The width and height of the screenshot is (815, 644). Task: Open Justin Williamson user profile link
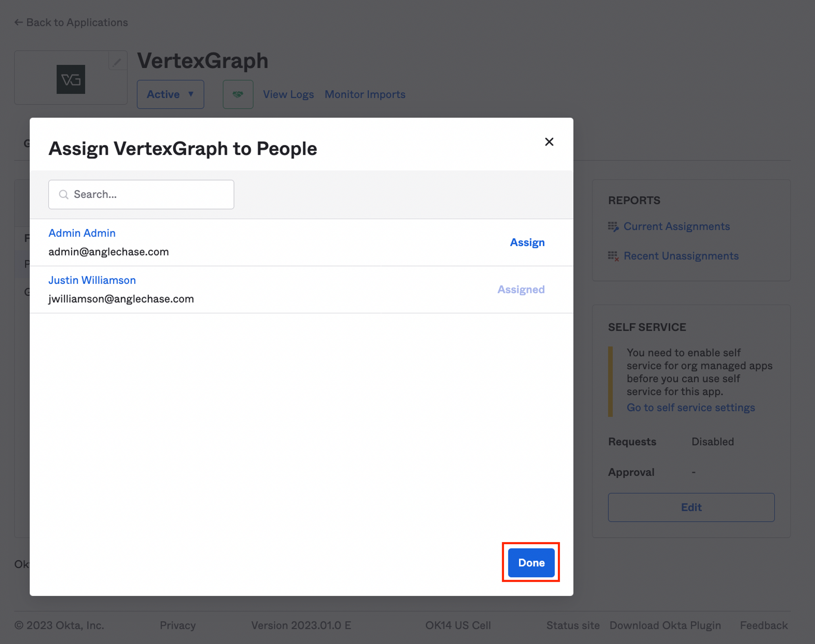[x=92, y=280]
